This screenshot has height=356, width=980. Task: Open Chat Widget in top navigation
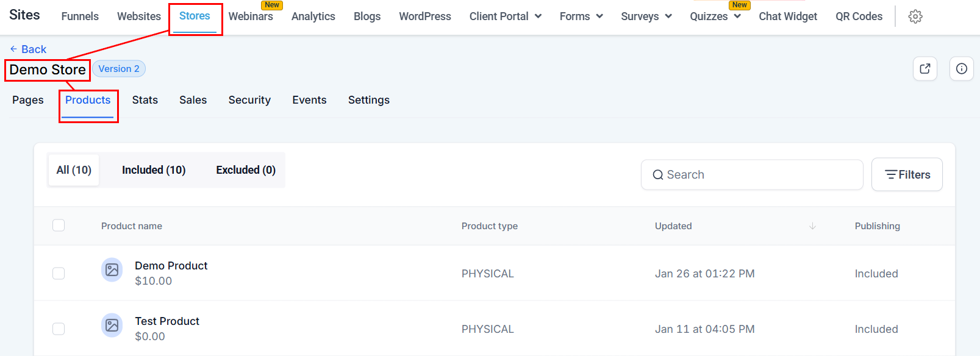pos(788,16)
